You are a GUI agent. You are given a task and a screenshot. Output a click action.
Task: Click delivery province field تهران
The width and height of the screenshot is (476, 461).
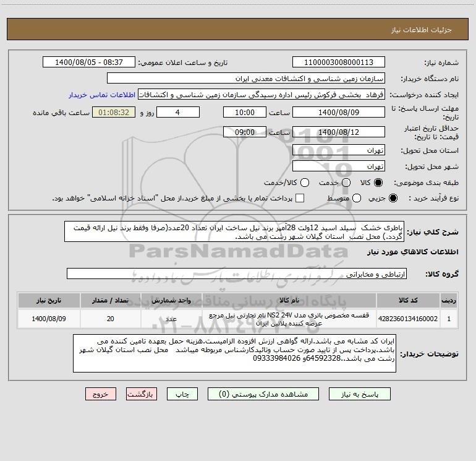[339, 150]
